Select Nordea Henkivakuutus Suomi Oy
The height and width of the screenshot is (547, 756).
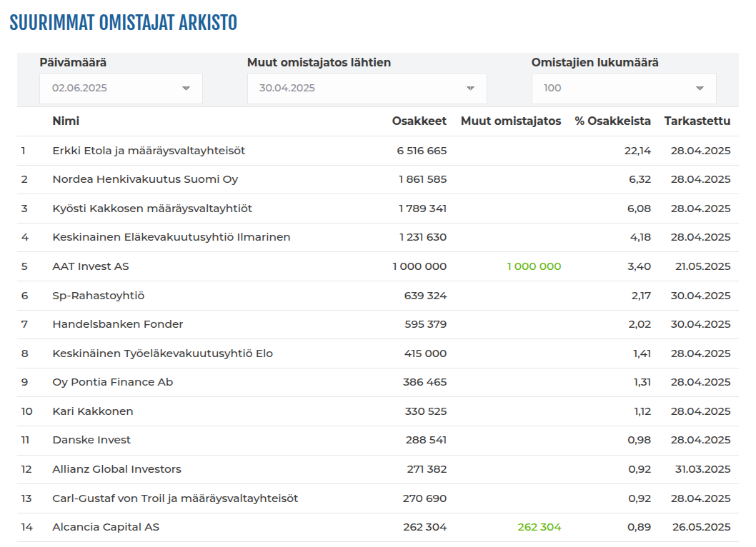pyautogui.click(x=145, y=179)
